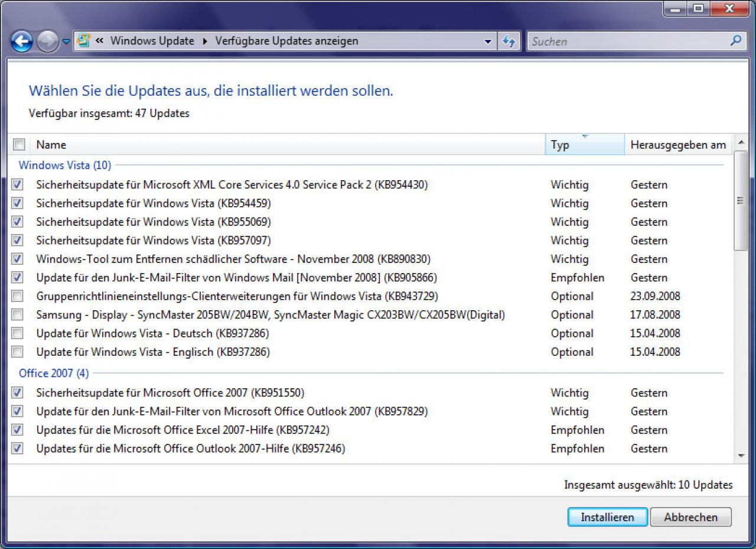Select the XML Core Services KB954430 row text
This screenshot has height=549, width=756.
[x=232, y=184]
